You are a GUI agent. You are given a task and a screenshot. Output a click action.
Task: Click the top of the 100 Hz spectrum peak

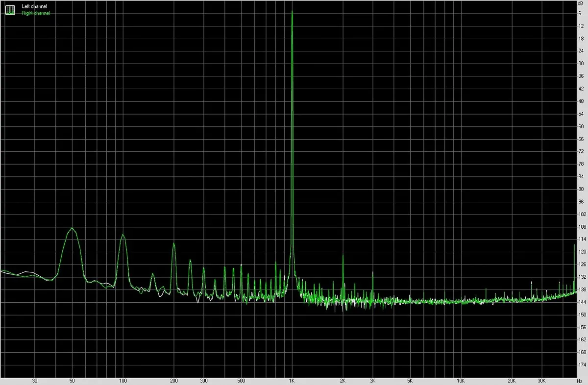pos(123,235)
